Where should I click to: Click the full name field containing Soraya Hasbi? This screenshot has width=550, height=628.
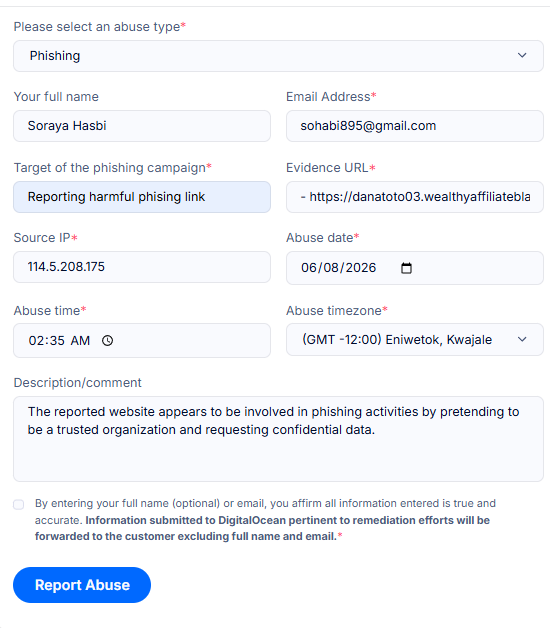[x=142, y=126]
